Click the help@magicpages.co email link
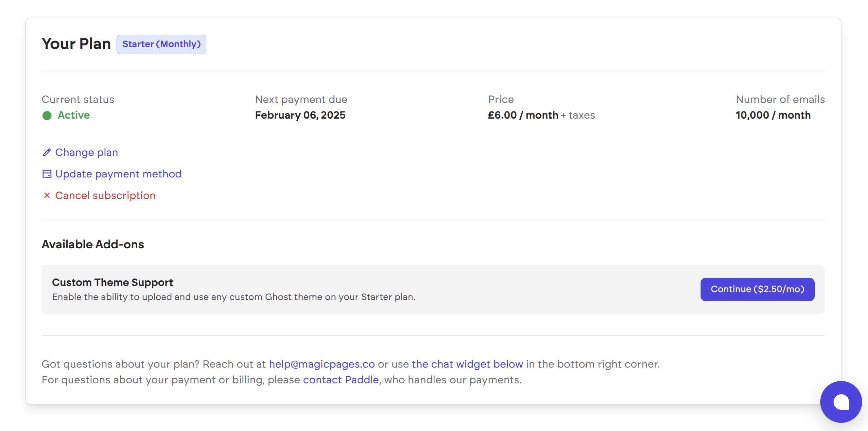 (x=321, y=364)
